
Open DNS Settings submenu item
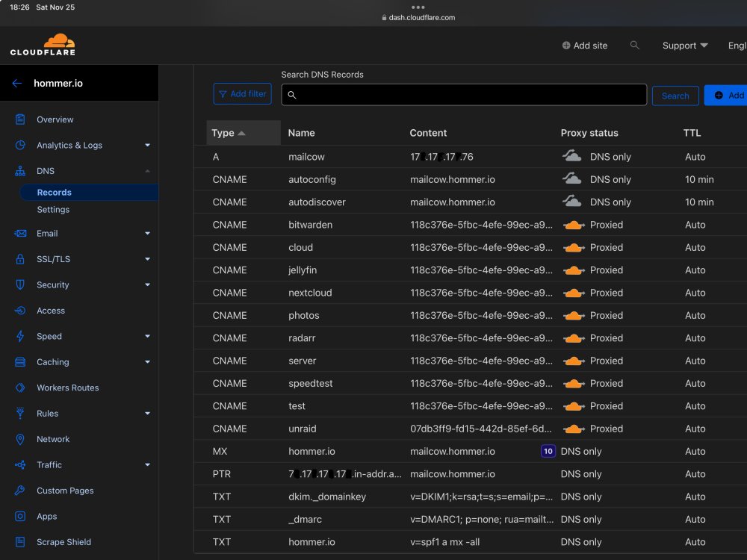(53, 210)
